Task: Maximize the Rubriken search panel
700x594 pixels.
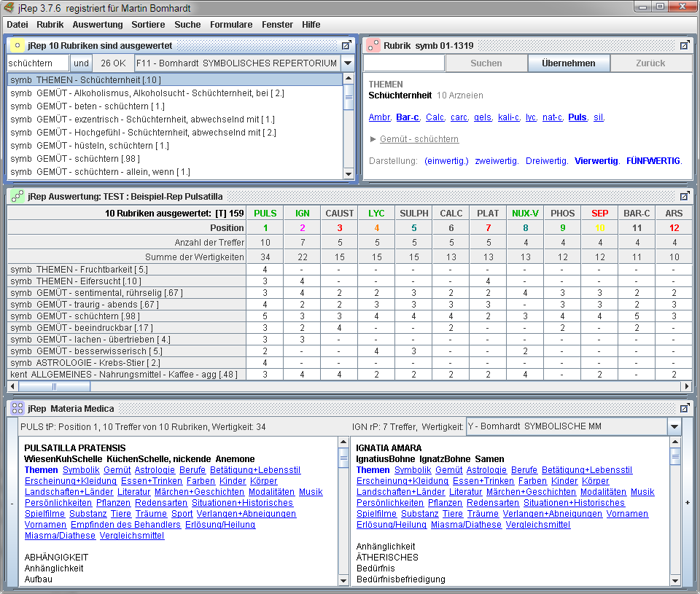Action: pyautogui.click(x=346, y=45)
